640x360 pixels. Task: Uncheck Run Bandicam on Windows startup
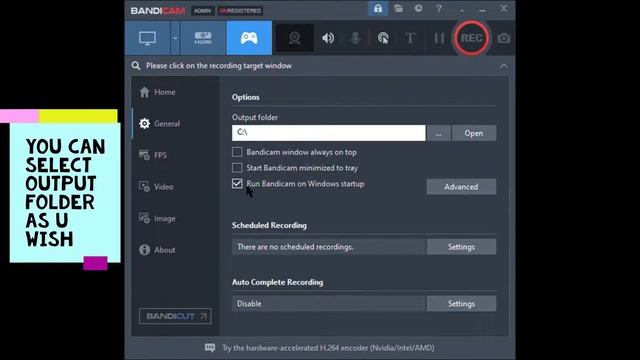[237, 184]
